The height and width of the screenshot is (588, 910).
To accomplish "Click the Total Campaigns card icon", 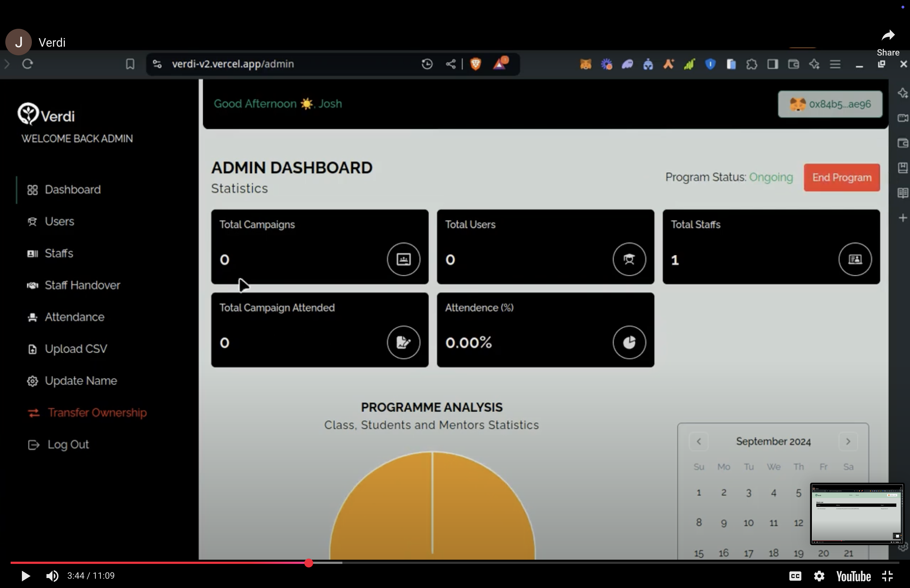I will (403, 259).
